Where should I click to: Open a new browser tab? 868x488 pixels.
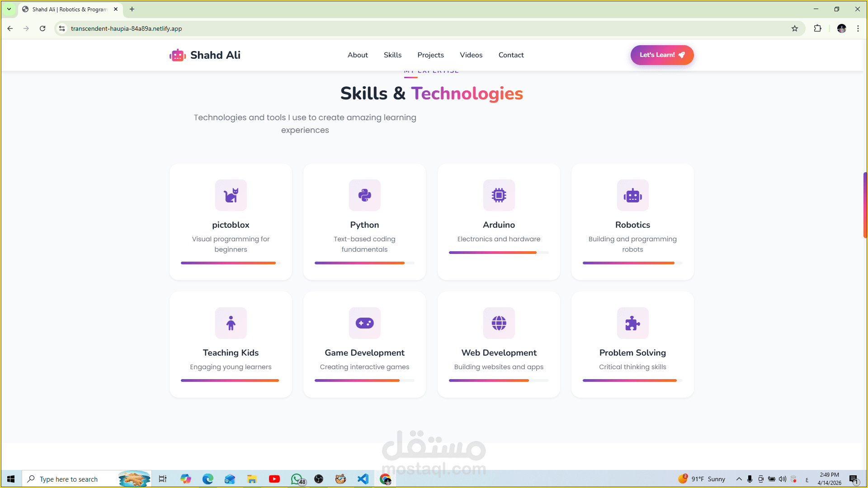click(x=132, y=9)
